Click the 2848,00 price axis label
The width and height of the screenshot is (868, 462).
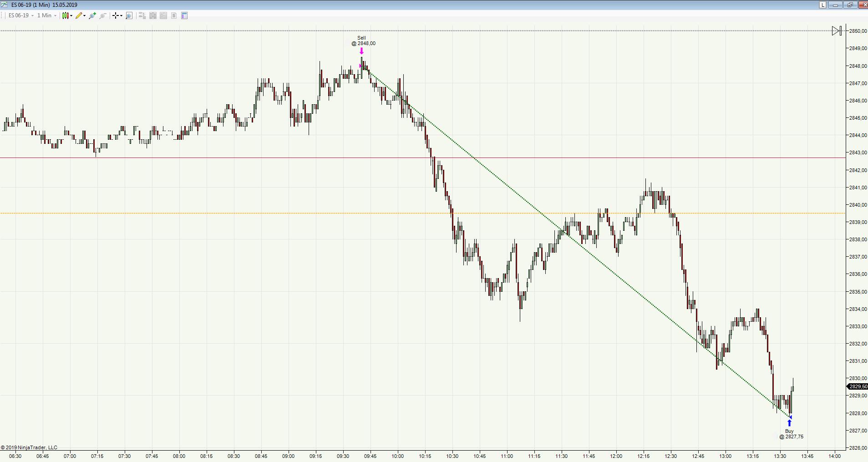click(x=858, y=66)
